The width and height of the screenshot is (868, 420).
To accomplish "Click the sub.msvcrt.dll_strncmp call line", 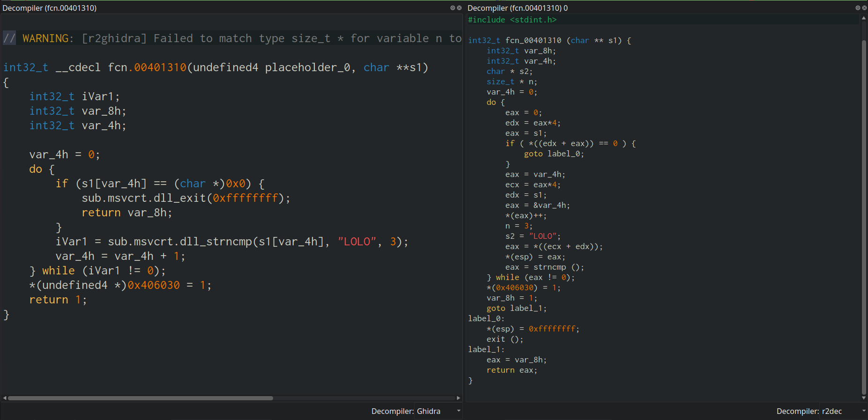I will coord(232,242).
